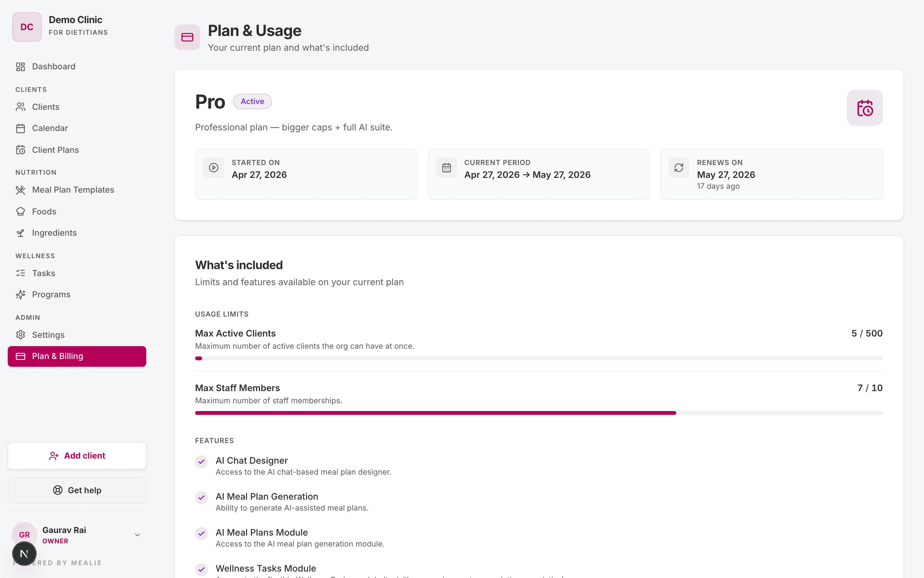Navigate to Programs
924x578 pixels.
pyautogui.click(x=77, y=295)
